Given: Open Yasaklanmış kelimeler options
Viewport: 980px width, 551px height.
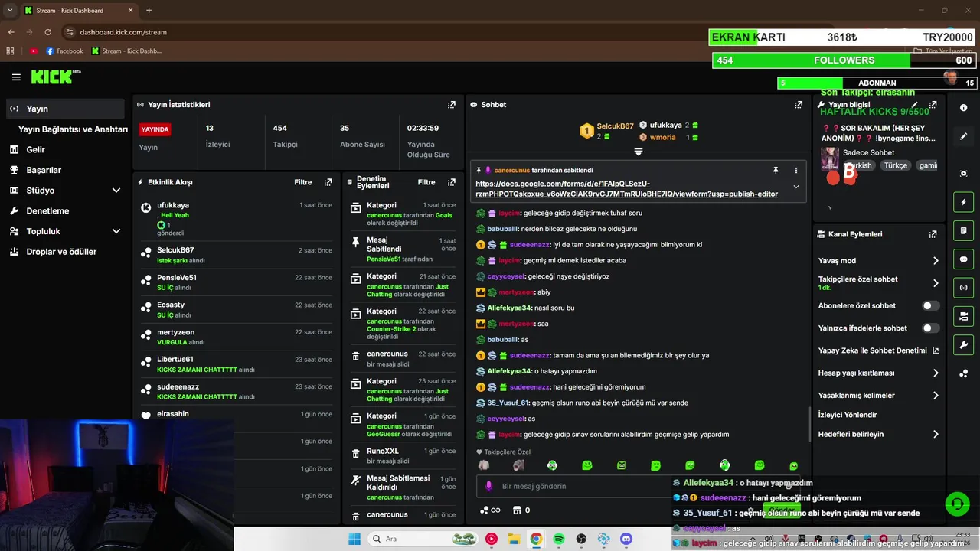Looking at the screenshot, I should click(878, 396).
